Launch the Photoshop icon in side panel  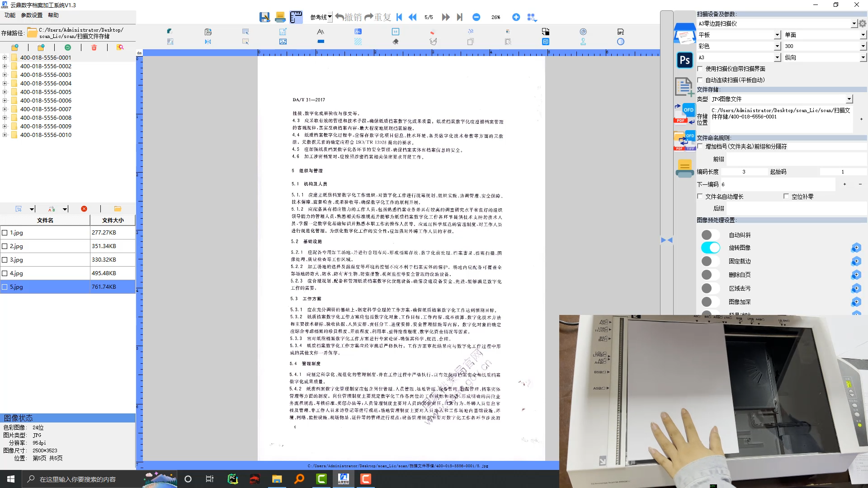[684, 60]
